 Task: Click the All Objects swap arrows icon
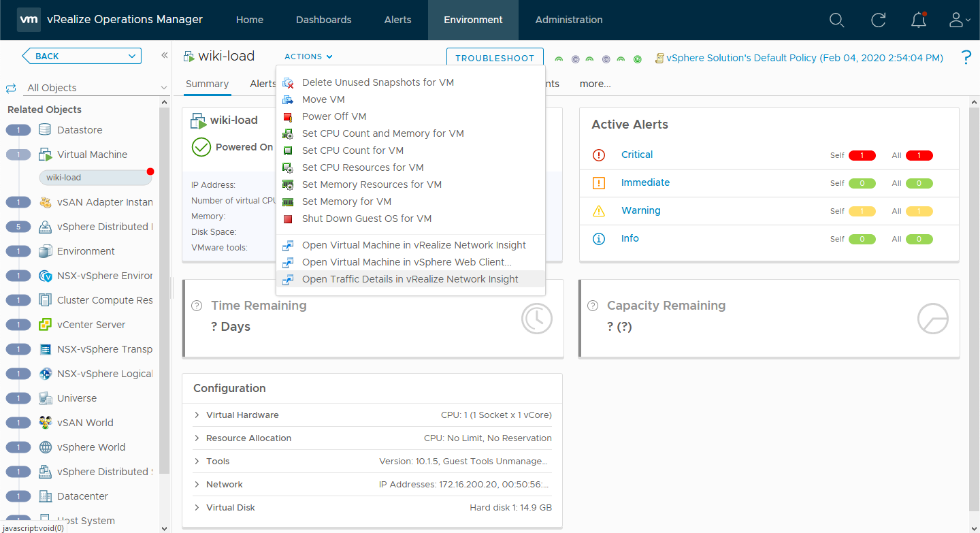[11, 88]
